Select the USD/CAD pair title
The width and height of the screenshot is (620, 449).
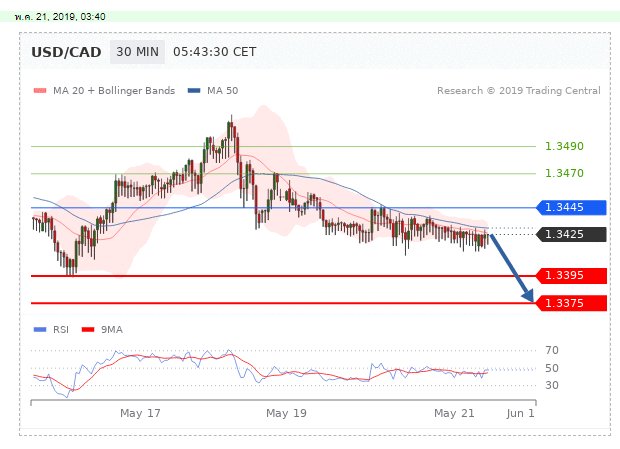pyautogui.click(x=66, y=52)
